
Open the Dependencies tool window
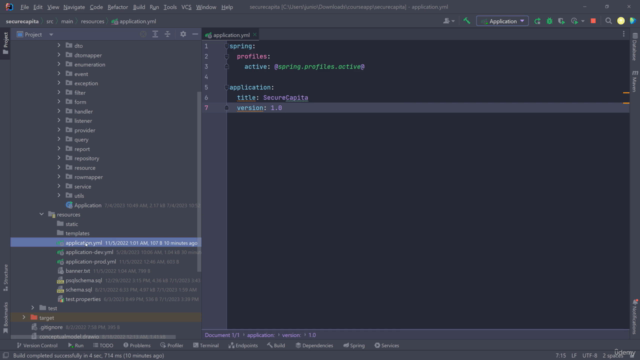click(x=314, y=345)
